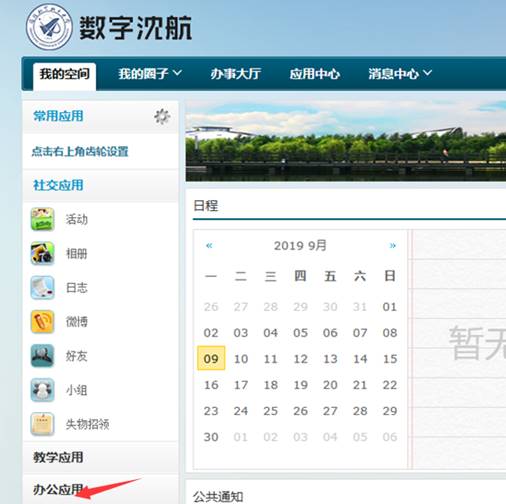This screenshot has height=504, width=506.
Task: Open the 小组 groups icon
Action: click(x=42, y=390)
